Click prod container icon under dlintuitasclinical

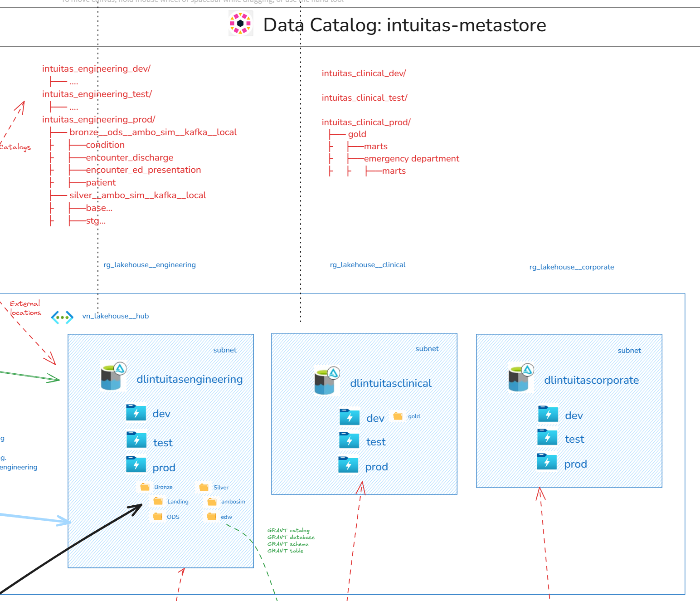point(348,465)
